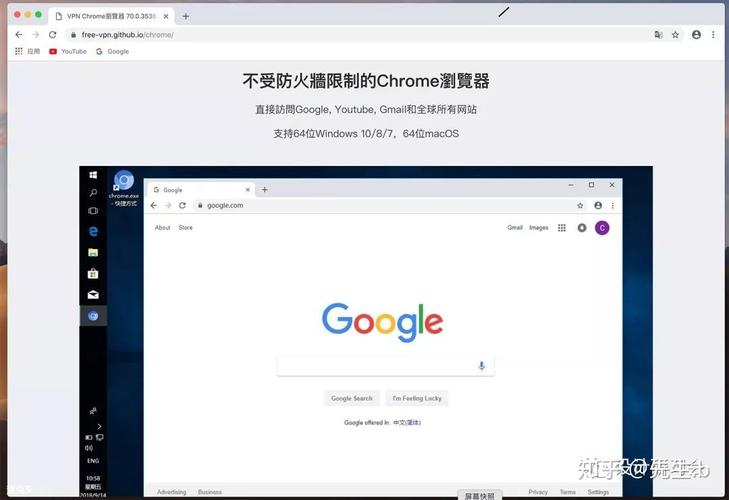This screenshot has height=500, width=729.
Task: Start voice search with microphone icon
Action: (482, 366)
